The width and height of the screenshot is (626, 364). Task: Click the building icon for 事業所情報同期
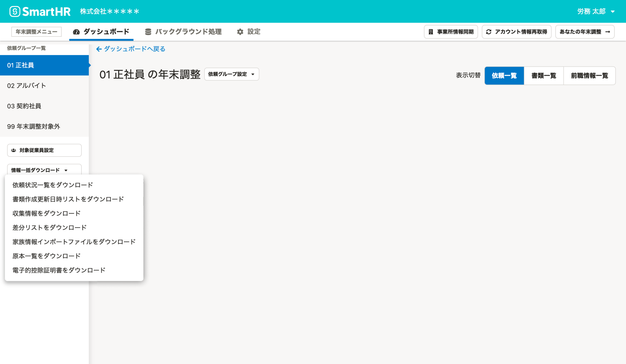pos(431,32)
